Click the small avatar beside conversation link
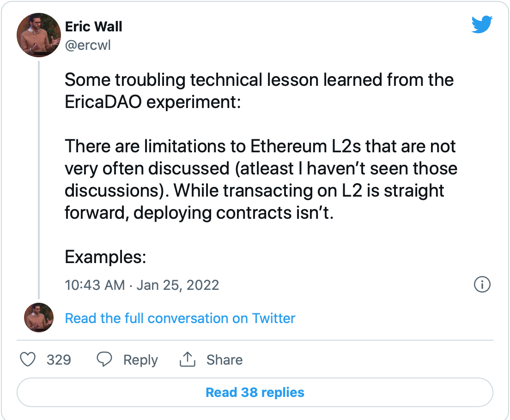Screen dimensions: 510x420 [39, 317]
